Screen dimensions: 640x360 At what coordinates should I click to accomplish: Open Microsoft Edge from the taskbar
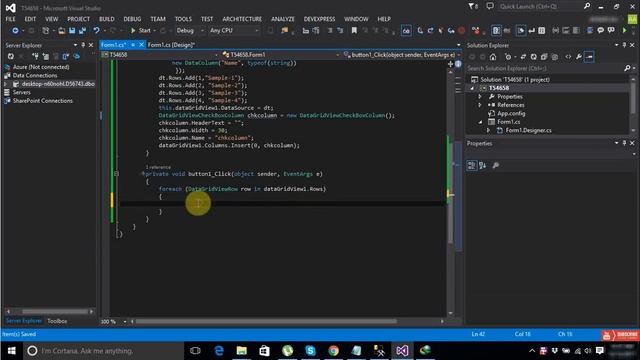point(219,351)
